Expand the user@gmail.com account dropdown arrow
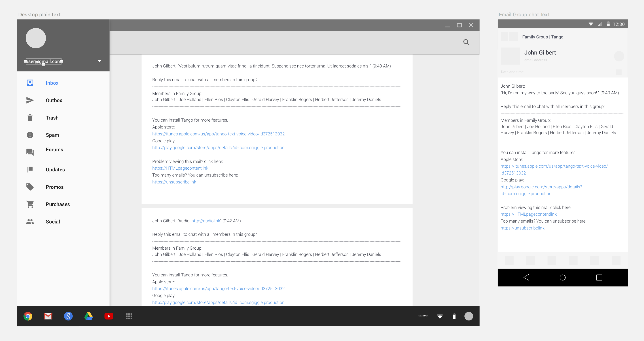Image resolution: width=644 pixels, height=341 pixels. 99,61
